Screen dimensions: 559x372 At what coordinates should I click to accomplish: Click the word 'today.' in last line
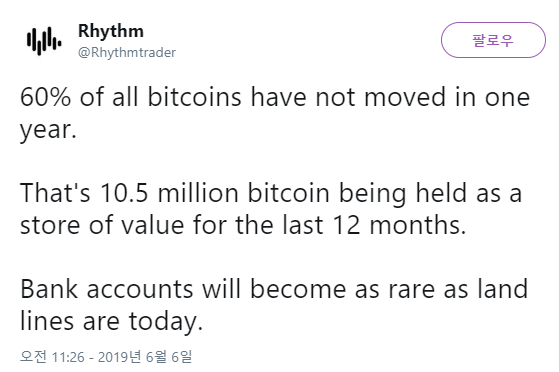click(x=166, y=322)
